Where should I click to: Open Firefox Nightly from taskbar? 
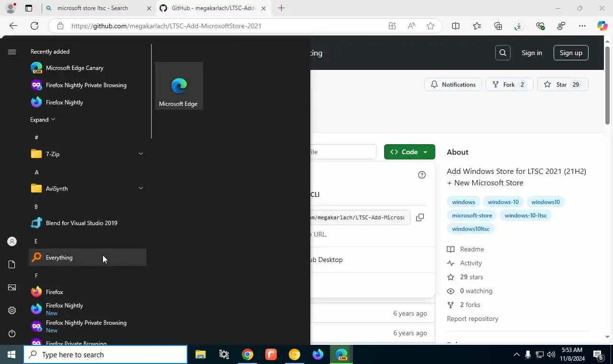point(318,354)
